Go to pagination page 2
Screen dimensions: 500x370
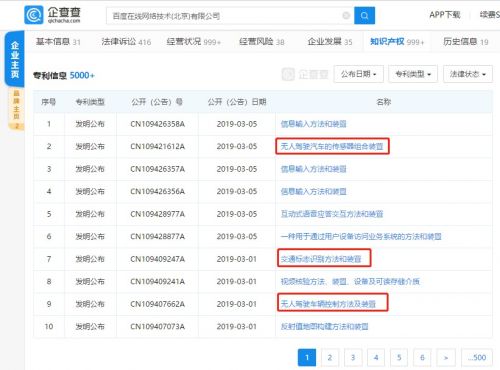click(330, 358)
